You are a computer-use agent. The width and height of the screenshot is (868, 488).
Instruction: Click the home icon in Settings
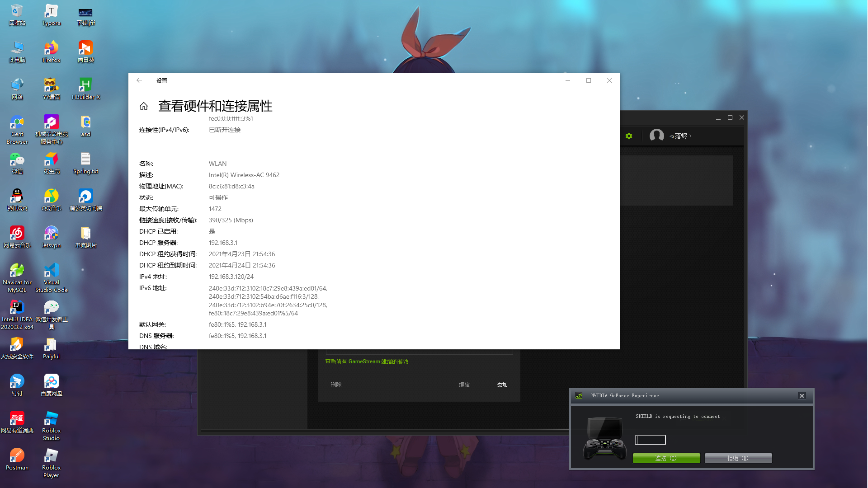tap(144, 106)
